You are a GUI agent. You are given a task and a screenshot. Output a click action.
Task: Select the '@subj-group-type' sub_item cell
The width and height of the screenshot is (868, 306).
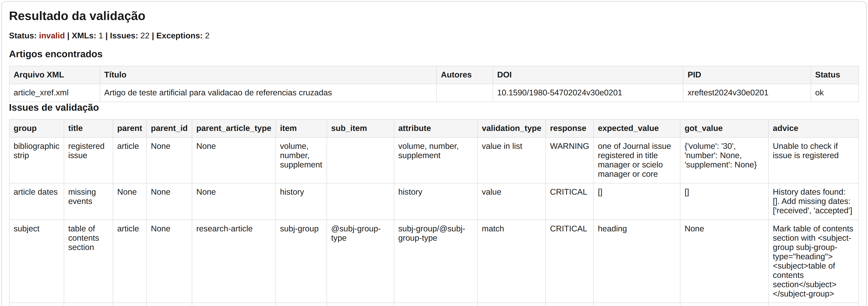(x=360, y=261)
